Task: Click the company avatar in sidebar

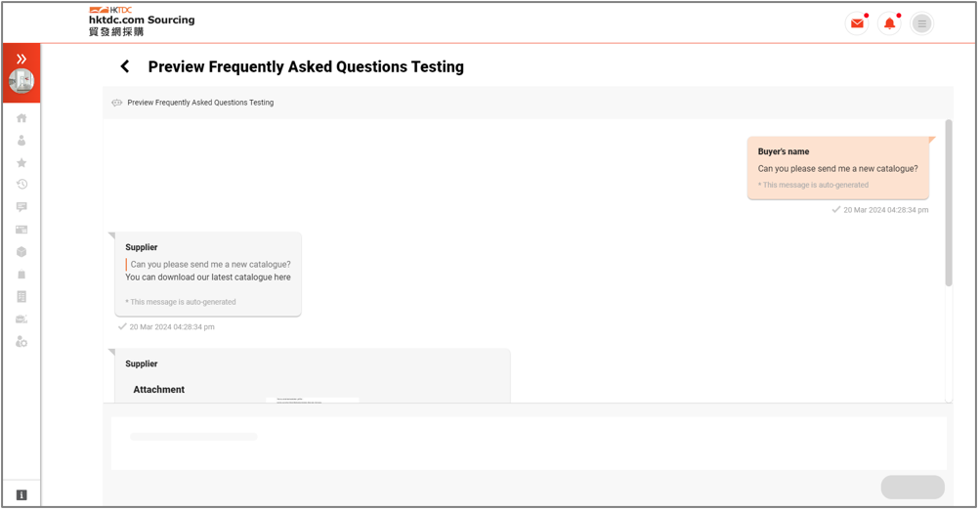Action: click(21, 82)
